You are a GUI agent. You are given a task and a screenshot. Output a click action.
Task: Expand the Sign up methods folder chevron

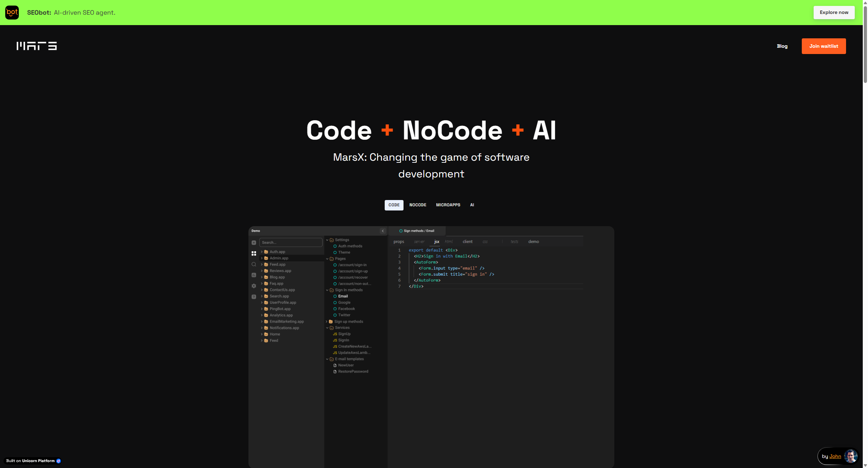coord(327,322)
